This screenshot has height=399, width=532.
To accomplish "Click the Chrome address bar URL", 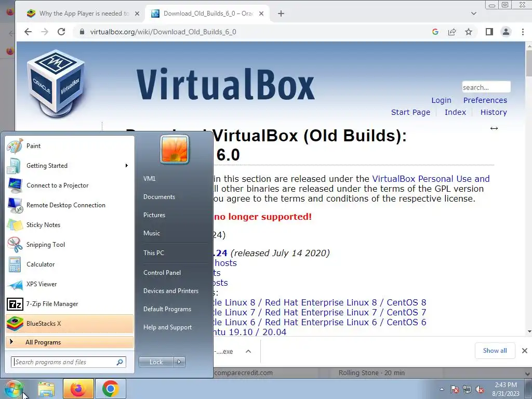I will coord(163,32).
